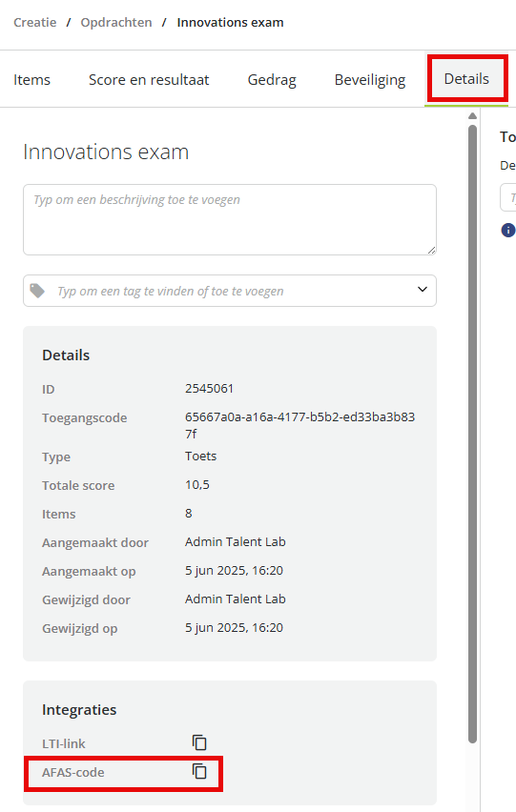
Task: Expand the tag dropdown chevron
Action: (423, 290)
